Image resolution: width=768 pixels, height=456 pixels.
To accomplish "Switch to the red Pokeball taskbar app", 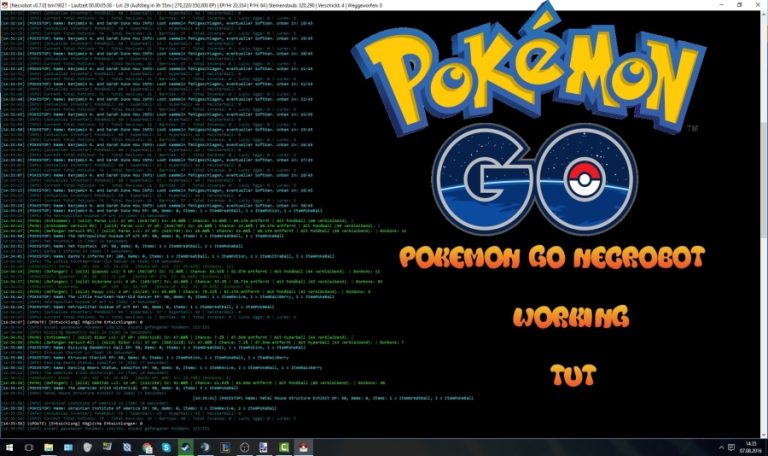I will click(303, 447).
